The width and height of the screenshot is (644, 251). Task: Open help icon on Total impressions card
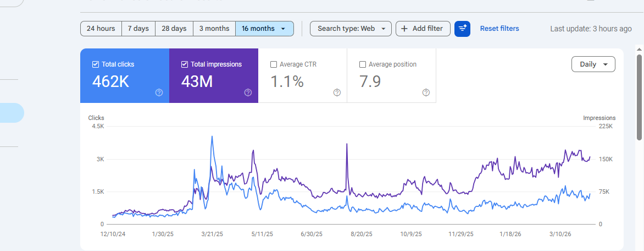click(248, 92)
